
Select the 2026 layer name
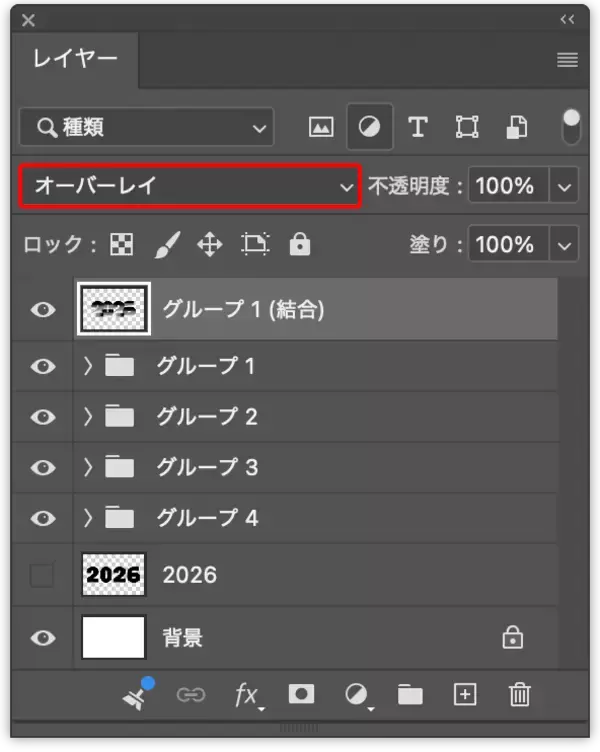coord(190,575)
